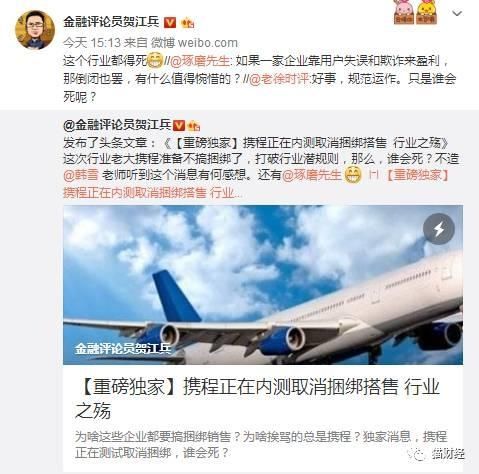The height and width of the screenshot is (474, 479).
Task: Open @琢磨先生 mention in reposted text
Action: click(312, 175)
